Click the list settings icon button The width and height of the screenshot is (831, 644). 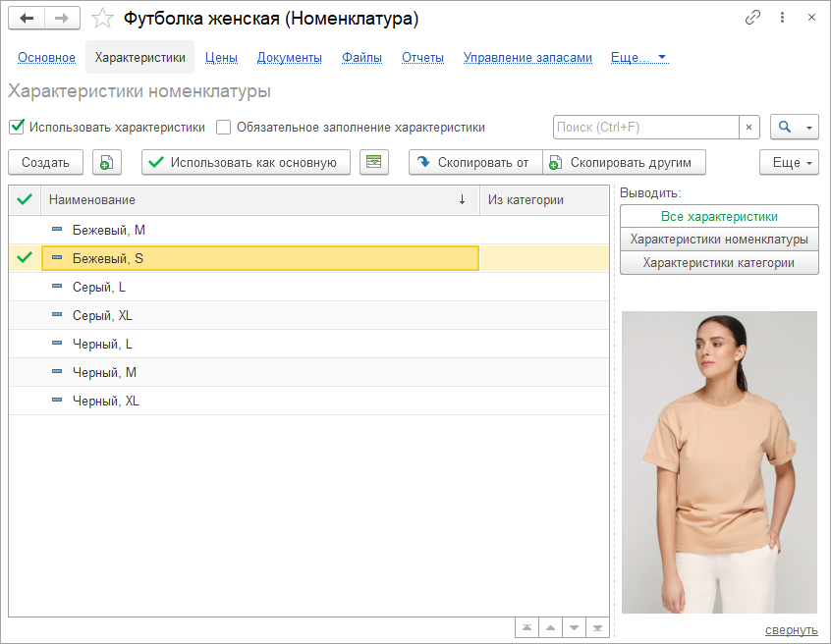(x=374, y=163)
